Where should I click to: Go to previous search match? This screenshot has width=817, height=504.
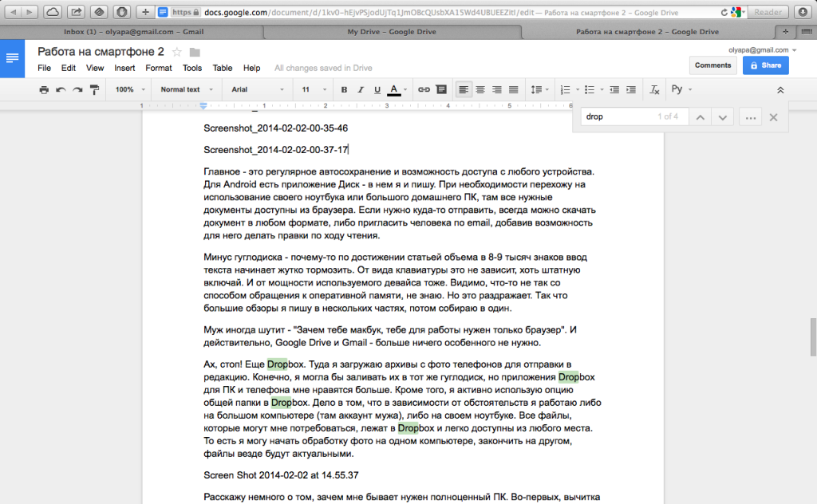click(701, 117)
